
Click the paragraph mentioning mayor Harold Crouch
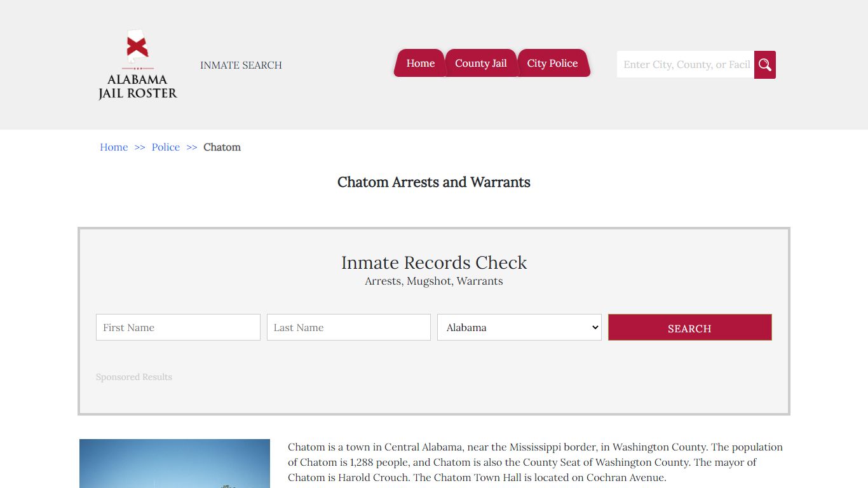tap(536, 463)
